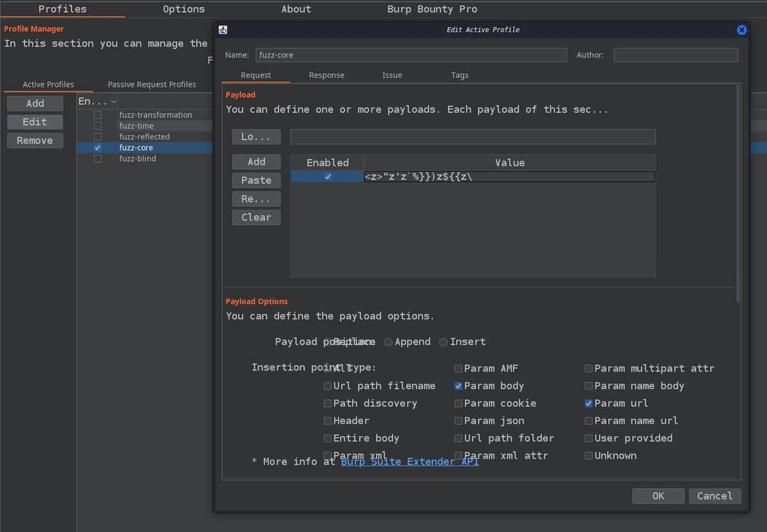Viewport: 767px width, 532px height.
Task: Enable the fuzz-reflected profile checkbox
Action: click(98, 136)
